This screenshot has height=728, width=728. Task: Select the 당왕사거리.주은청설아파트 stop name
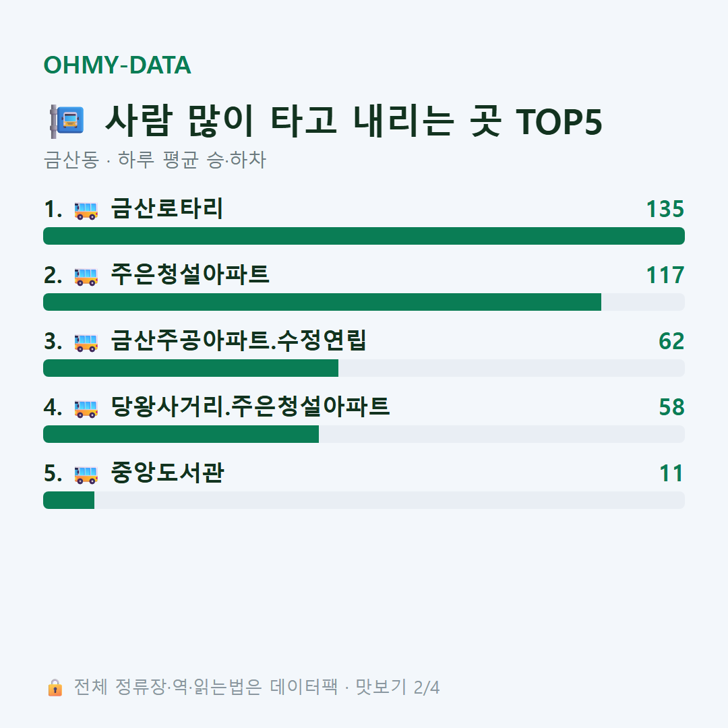(x=250, y=406)
